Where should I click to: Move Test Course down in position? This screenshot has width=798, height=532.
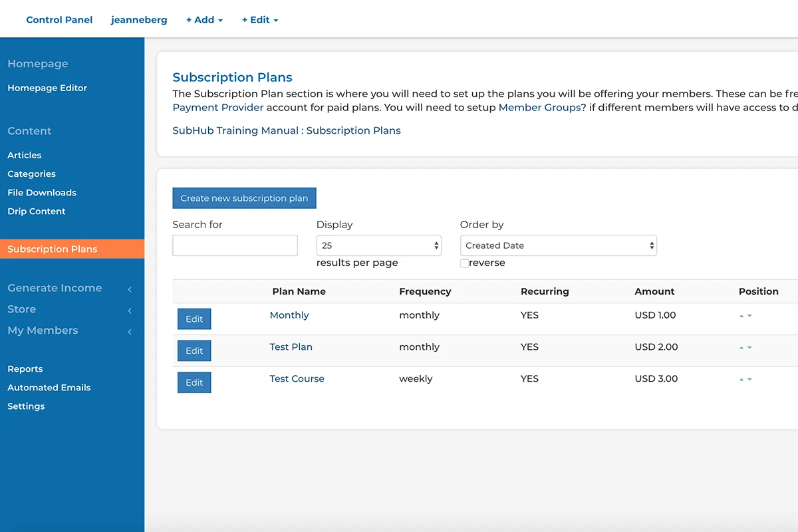point(750,380)
